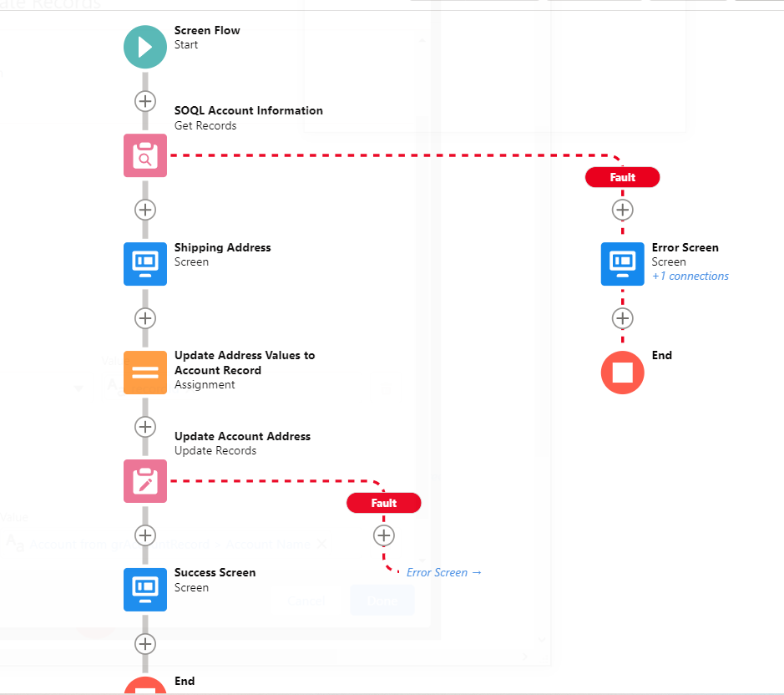
Task: Click the Fault badge below Update Account Address
Action: coord(383,503)
